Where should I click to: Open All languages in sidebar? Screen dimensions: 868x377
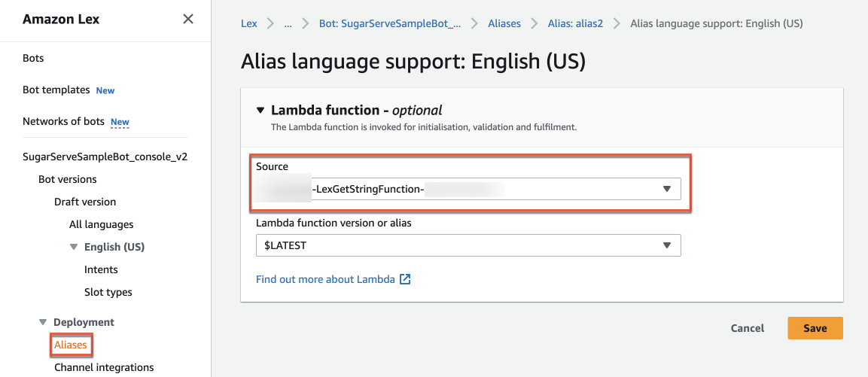tap(102, 225)
